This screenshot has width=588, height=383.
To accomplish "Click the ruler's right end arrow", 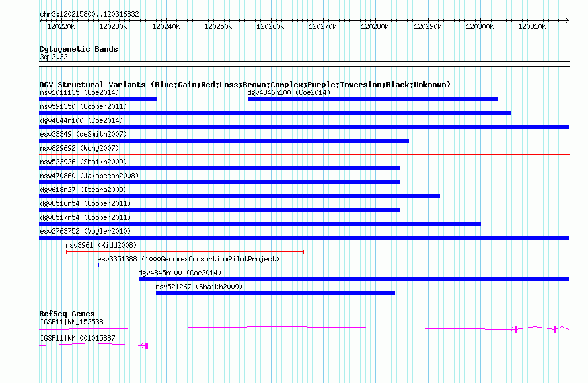I will coord(567,21).
